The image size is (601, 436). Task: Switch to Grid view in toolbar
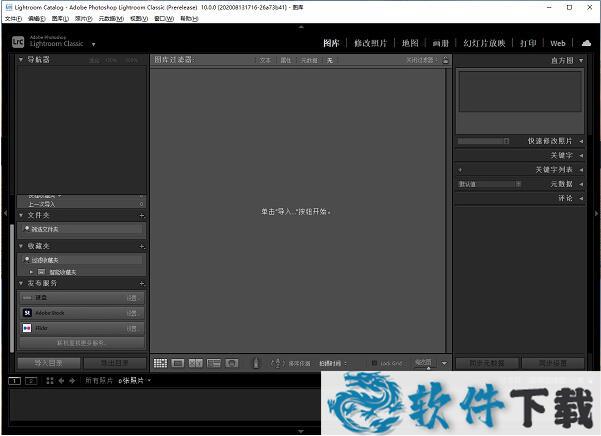click(x=159, y=363)
